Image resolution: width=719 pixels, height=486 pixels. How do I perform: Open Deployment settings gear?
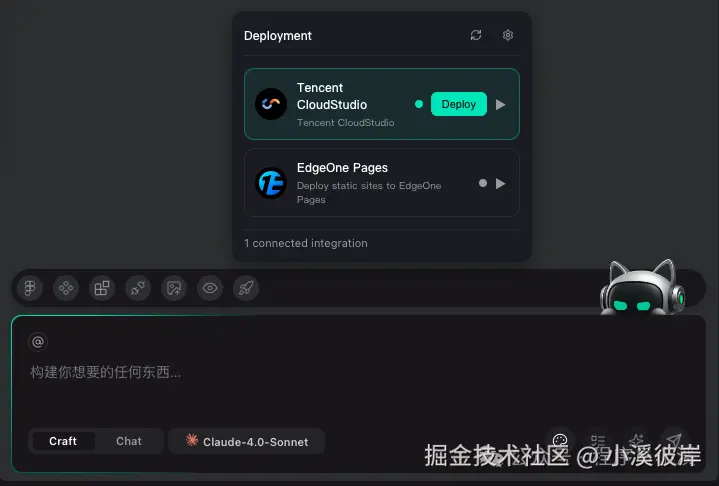508,35
